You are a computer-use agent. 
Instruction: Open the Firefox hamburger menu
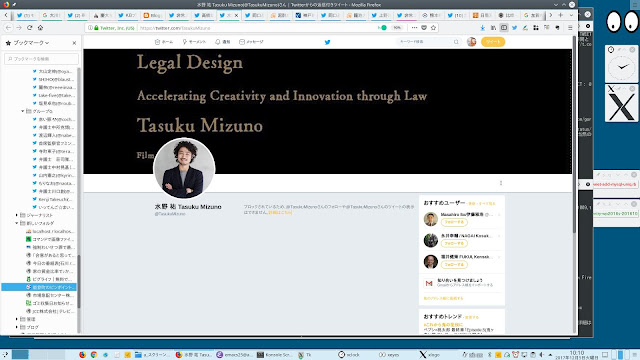[570, 28]
